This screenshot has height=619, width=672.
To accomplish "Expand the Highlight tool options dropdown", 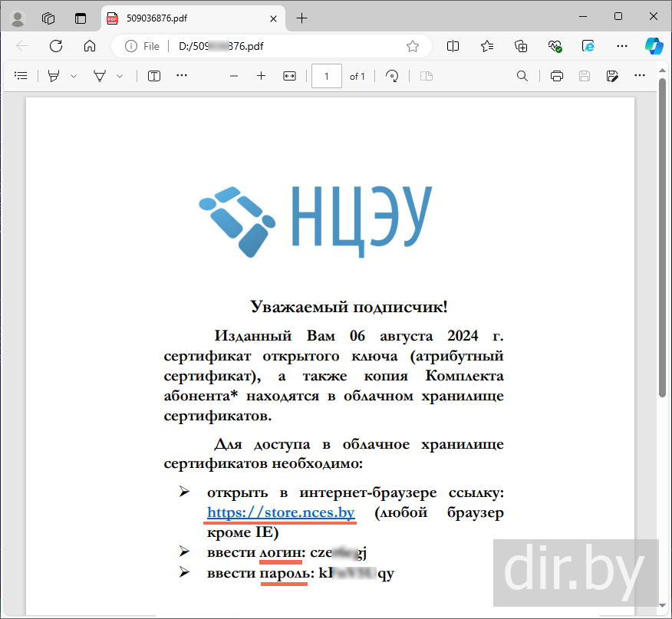I will pyautogui.click(x=74, y=76).
